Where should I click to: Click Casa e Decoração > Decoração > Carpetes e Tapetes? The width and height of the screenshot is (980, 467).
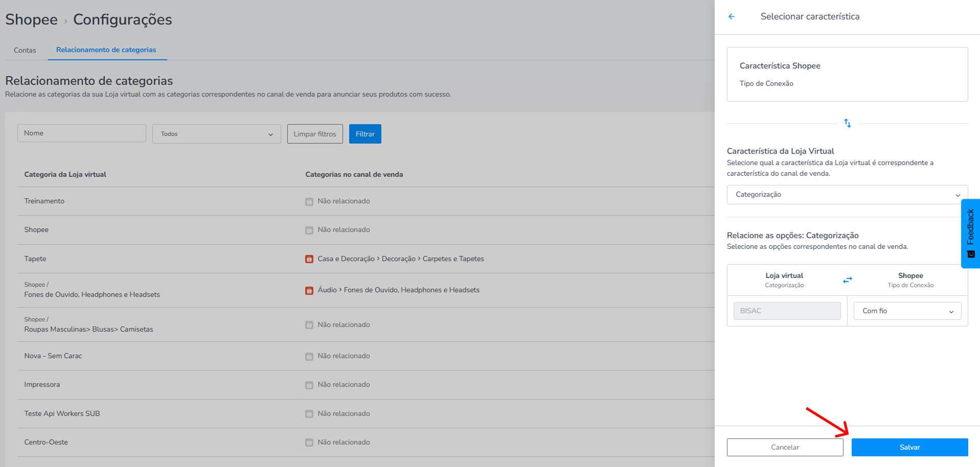401,259
